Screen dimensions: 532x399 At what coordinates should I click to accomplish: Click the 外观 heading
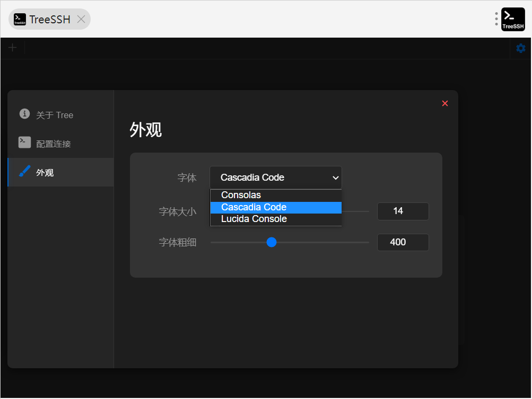pos(145,130)
